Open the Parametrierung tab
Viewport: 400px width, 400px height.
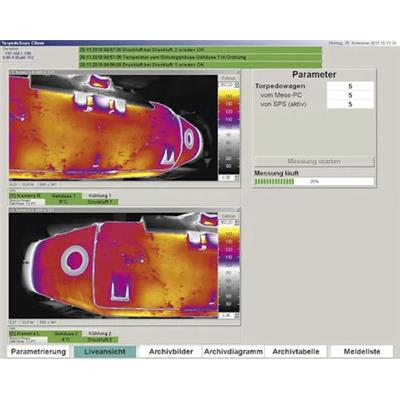(x=38, y=352)
